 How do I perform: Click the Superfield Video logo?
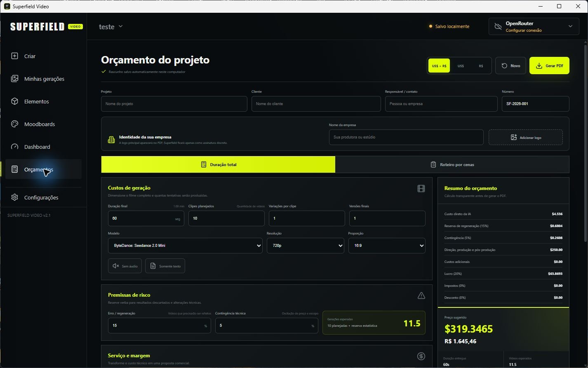pyautogui.click(x=46, y=26)
